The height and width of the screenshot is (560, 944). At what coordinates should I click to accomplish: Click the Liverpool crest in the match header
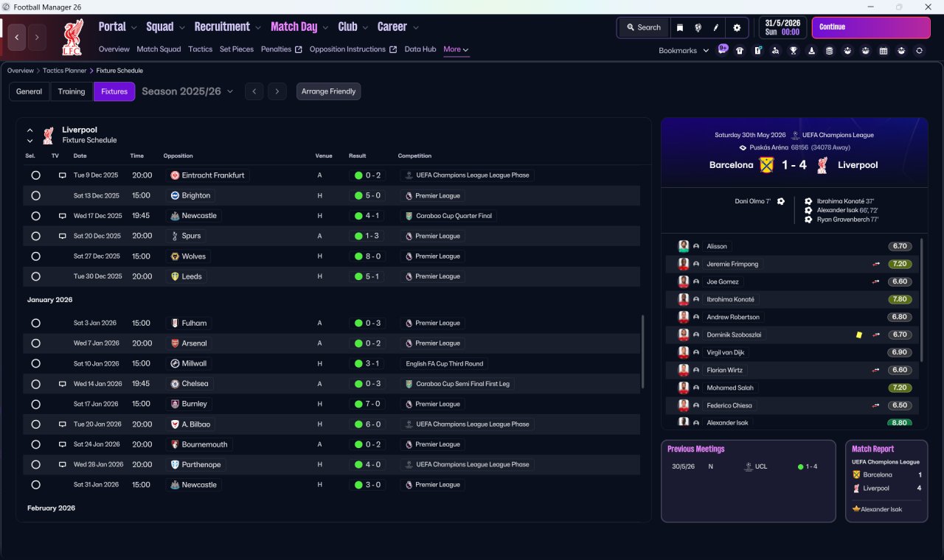point(822,165)
